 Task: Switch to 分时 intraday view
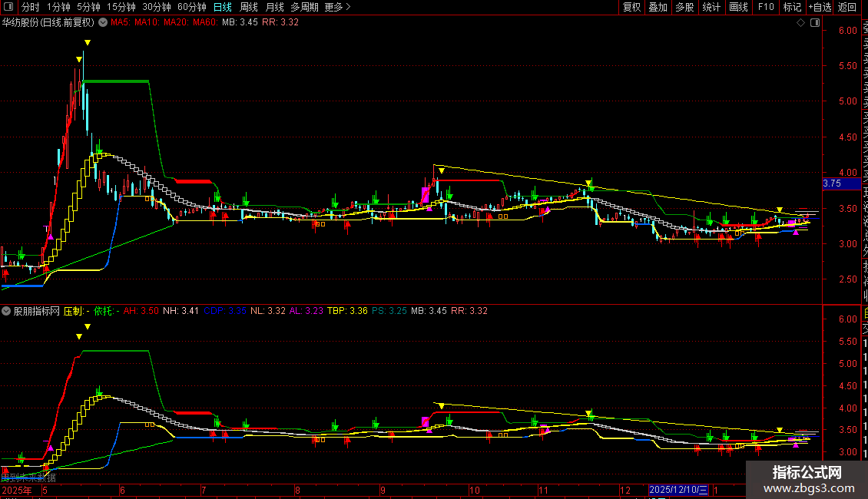point(31,7)
